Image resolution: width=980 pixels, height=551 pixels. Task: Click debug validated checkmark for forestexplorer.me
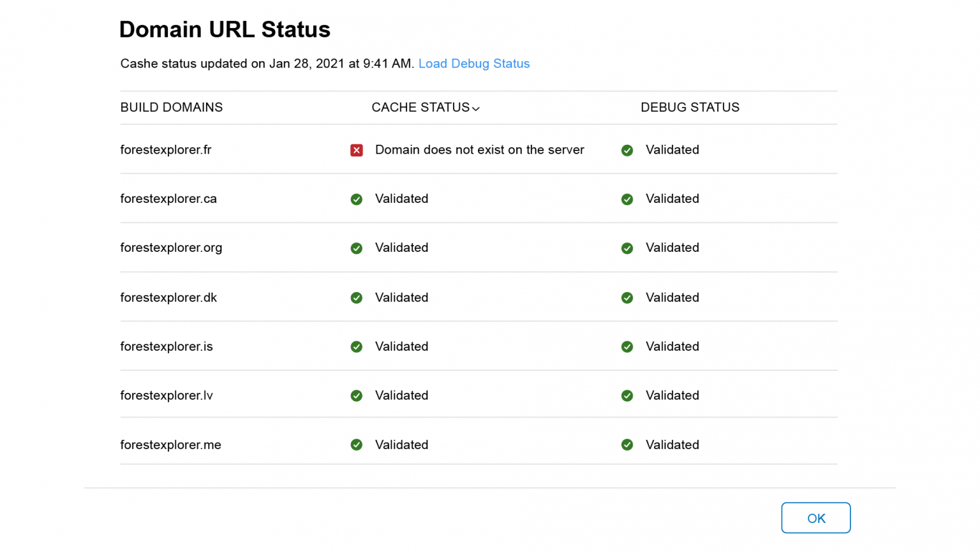point(627,445)
